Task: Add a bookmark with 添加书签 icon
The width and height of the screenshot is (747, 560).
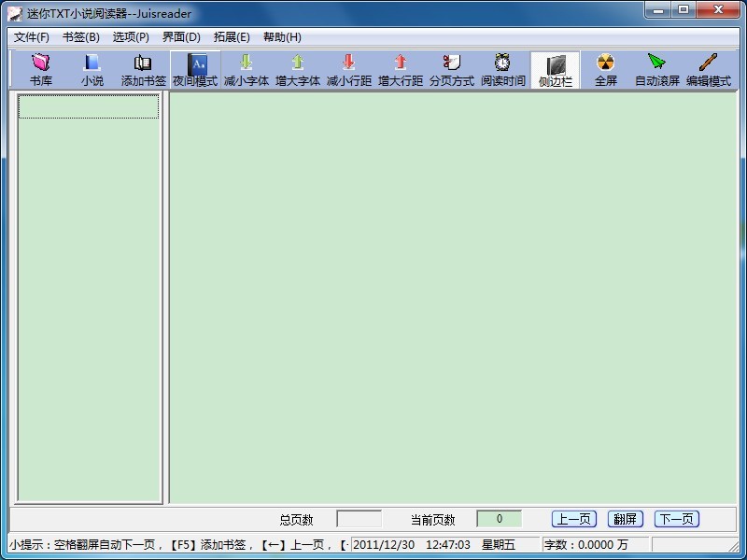Action: click(143, 70)
